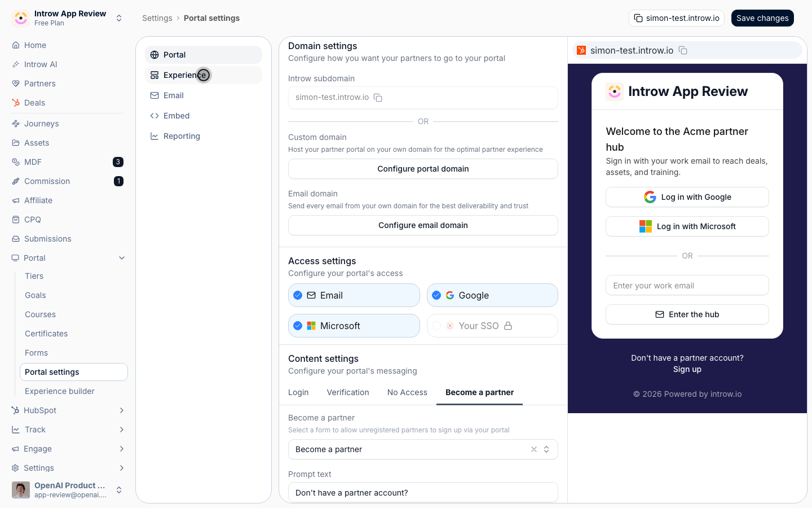812x508 pixels.
Task: Open the Become a partner form dropdown
Action: (x=423, y=449)
